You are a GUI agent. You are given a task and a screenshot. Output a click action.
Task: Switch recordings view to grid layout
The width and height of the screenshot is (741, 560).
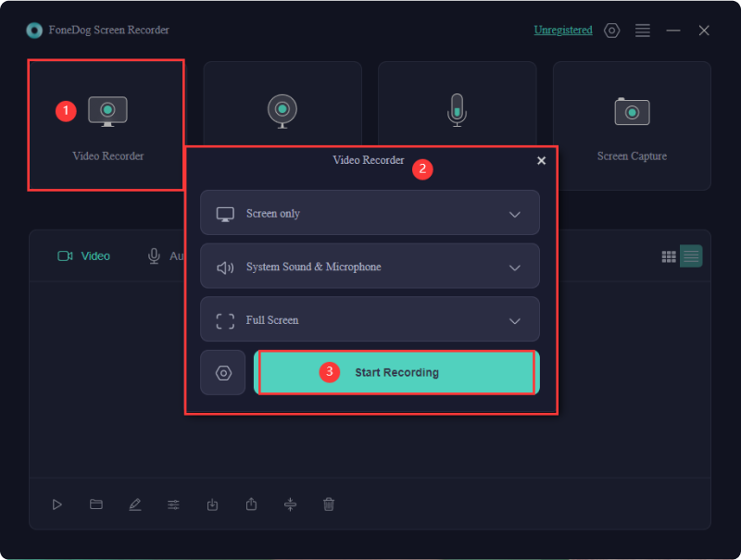click(x=669, y=255)
